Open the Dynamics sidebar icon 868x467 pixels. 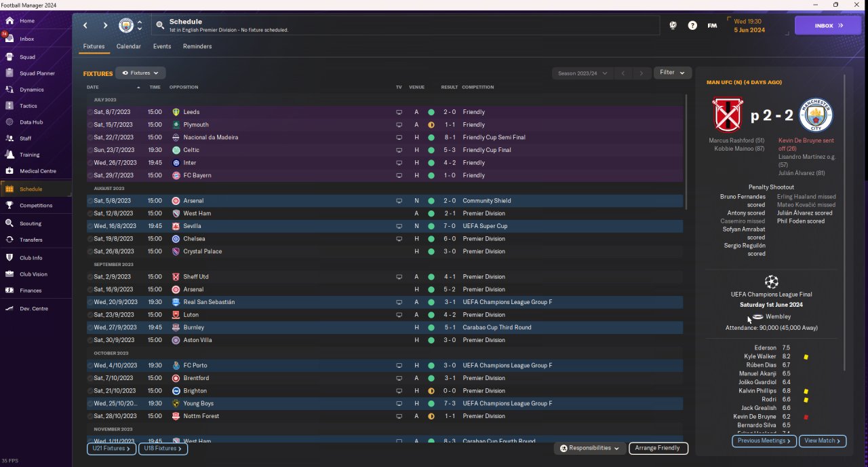(9, 90)
